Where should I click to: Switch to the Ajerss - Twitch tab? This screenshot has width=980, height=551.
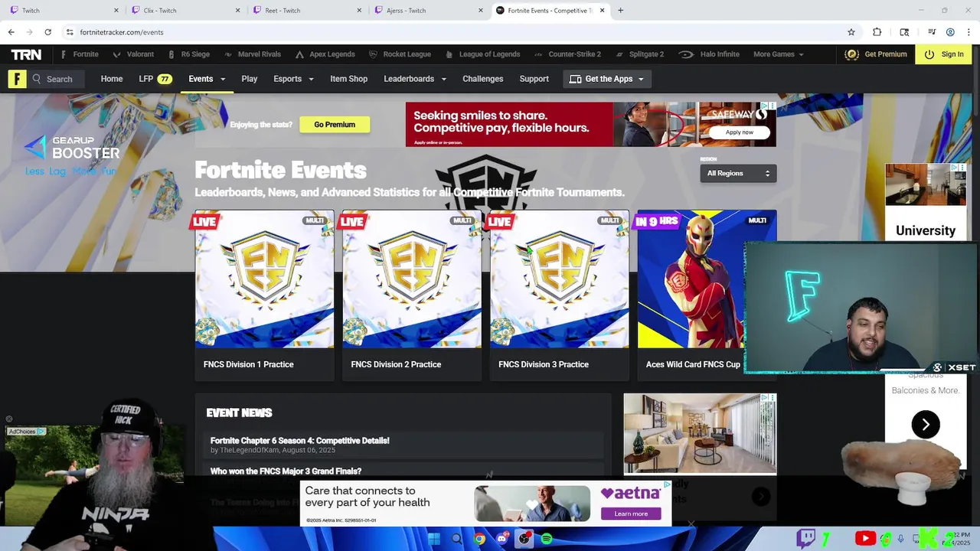pos(428,11)
